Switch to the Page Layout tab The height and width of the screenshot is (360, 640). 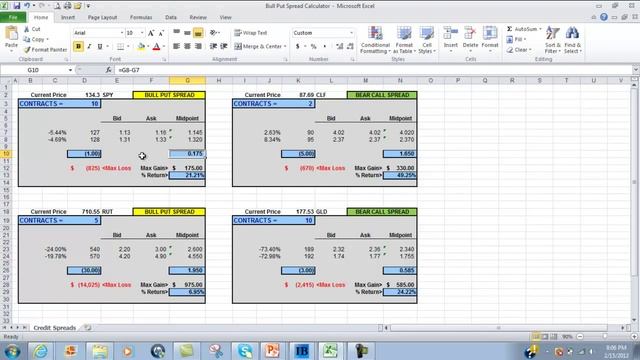[x=102, y=18]
